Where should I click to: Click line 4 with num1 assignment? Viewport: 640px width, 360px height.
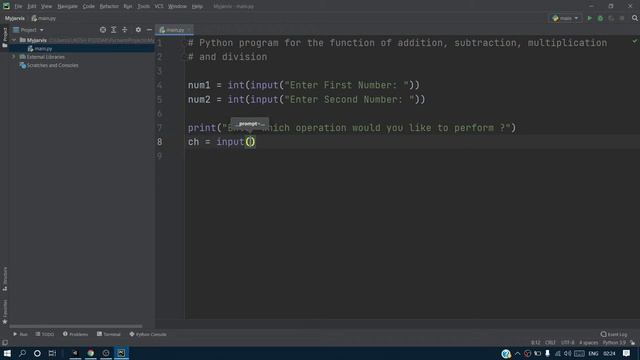(x=304, y=85)
